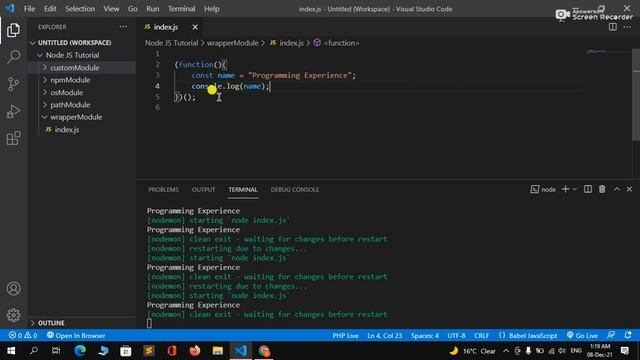
Task: Click Node JS Tutorial breadcrumb
Action: 171,43
